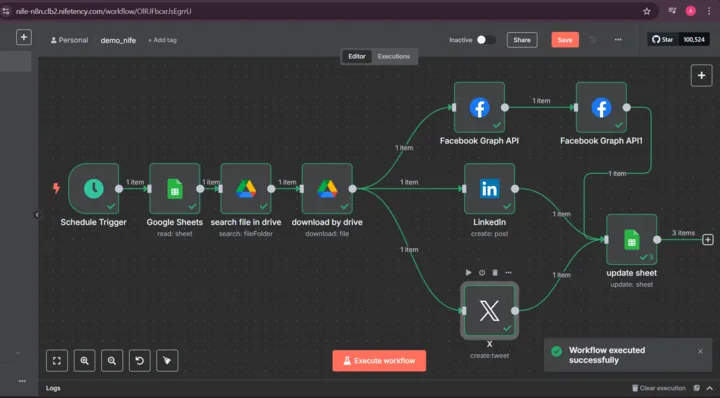Open the first Facebook Graph API node

(479, 107)
